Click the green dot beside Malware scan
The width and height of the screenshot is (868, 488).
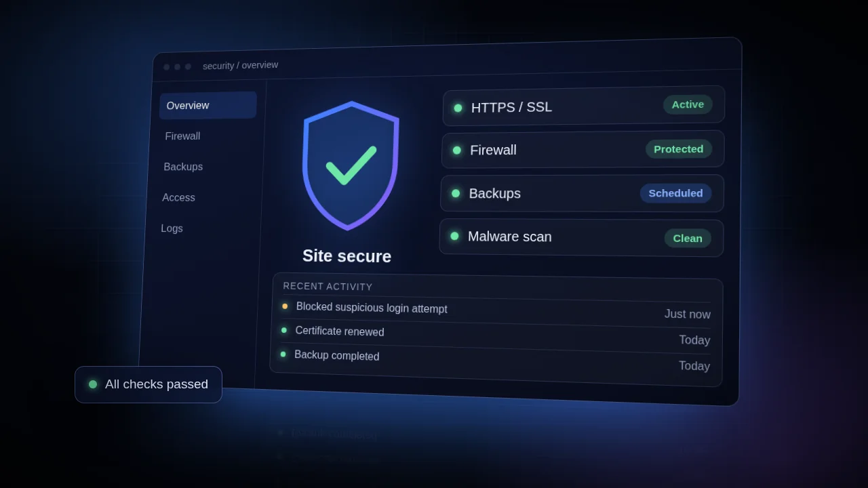pyautogui.click(x=454, y=236)
